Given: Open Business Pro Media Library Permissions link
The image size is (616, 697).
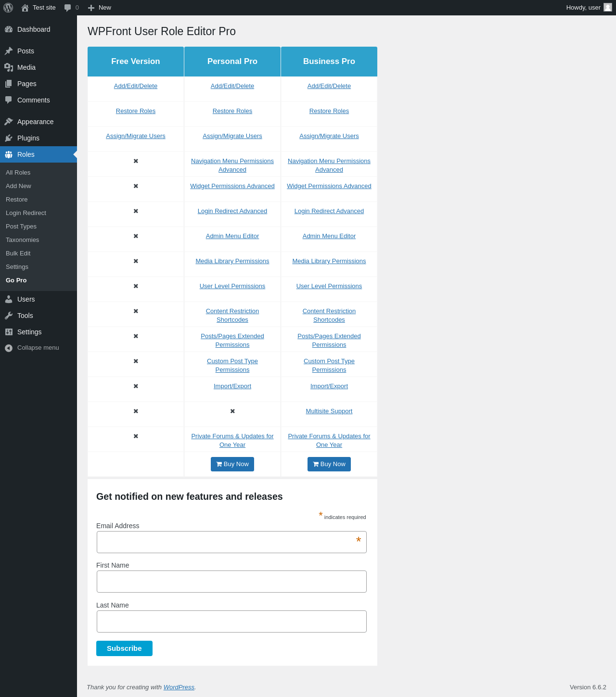Looking at the screenshot, I should tap(329, 261).
